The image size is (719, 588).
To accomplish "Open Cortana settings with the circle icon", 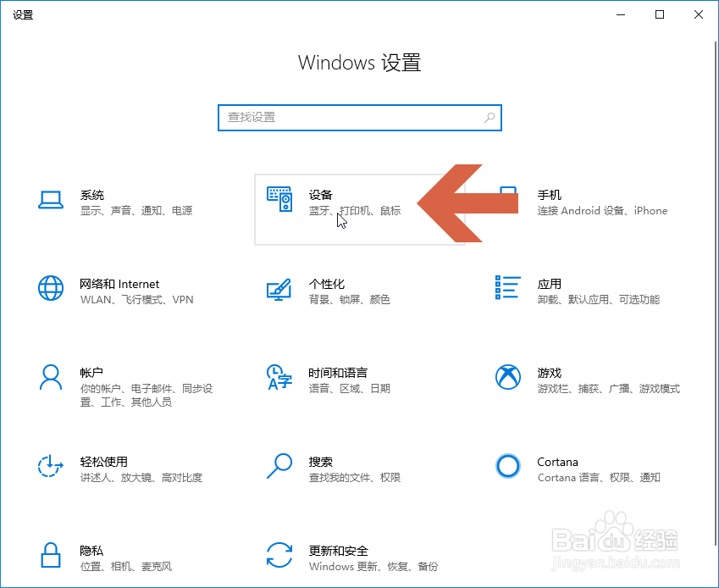I will pyautogui.click(x=508, y=467).
